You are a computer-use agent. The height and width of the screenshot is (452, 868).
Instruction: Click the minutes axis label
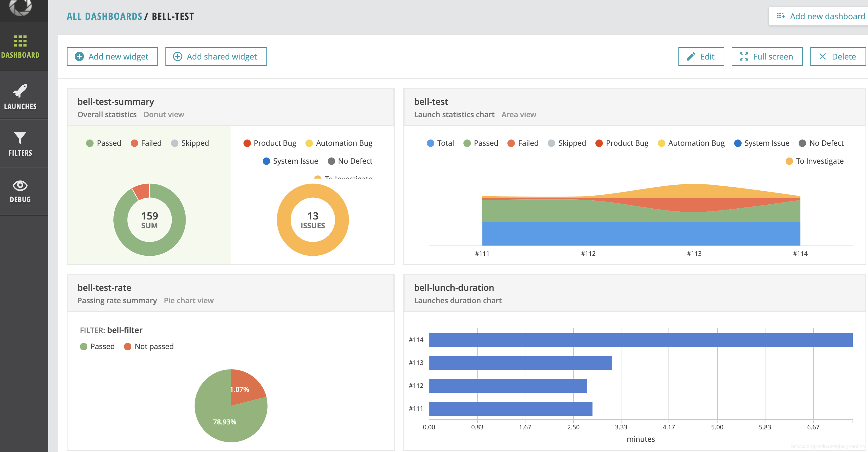coord(641,439)
